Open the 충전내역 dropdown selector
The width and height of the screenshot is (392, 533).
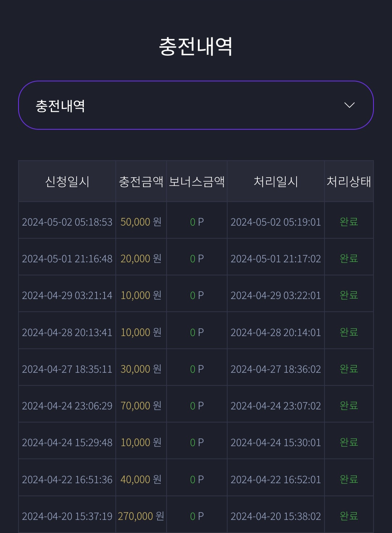196,105
